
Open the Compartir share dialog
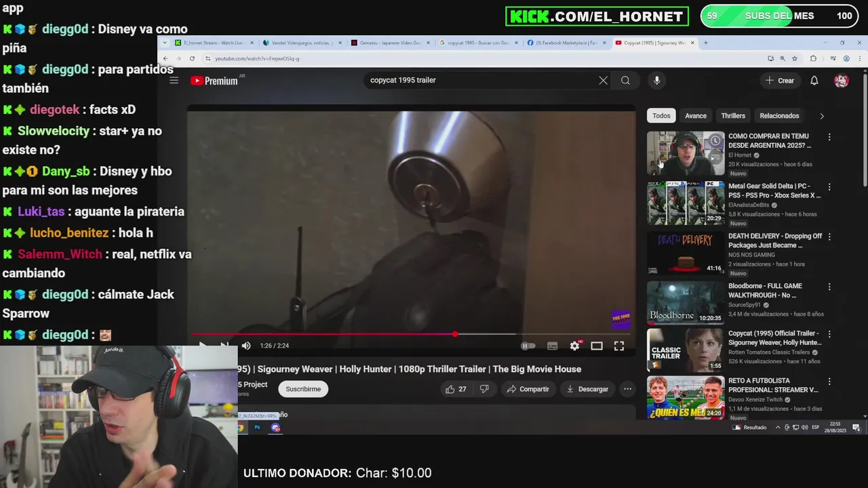pyautogui.click(x=528, y=389)
